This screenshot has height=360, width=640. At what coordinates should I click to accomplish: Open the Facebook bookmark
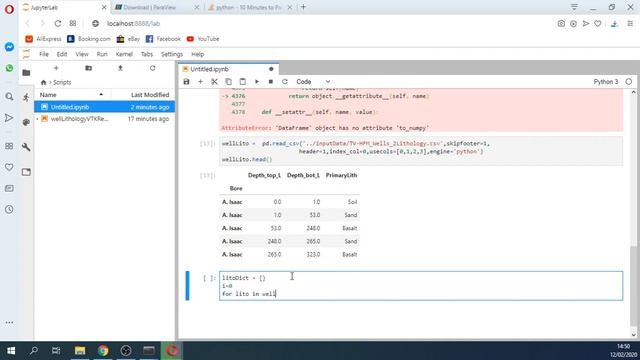[x=163, y=39]
